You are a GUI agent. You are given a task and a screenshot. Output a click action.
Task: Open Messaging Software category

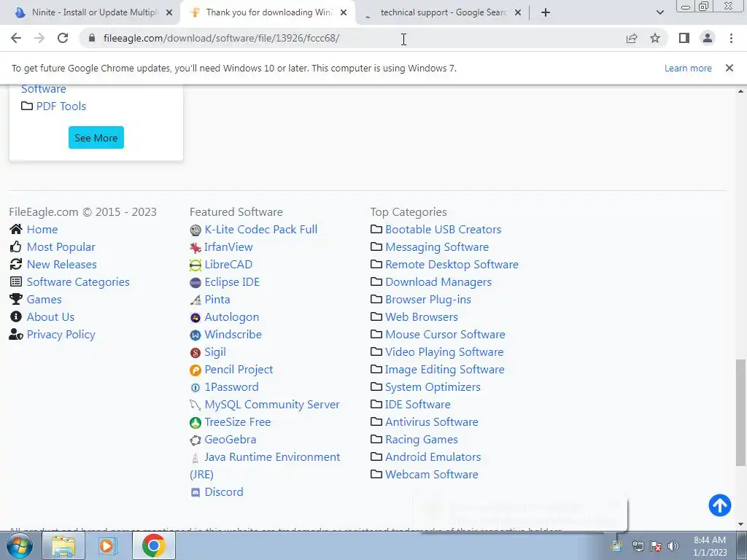pos(437,246)
